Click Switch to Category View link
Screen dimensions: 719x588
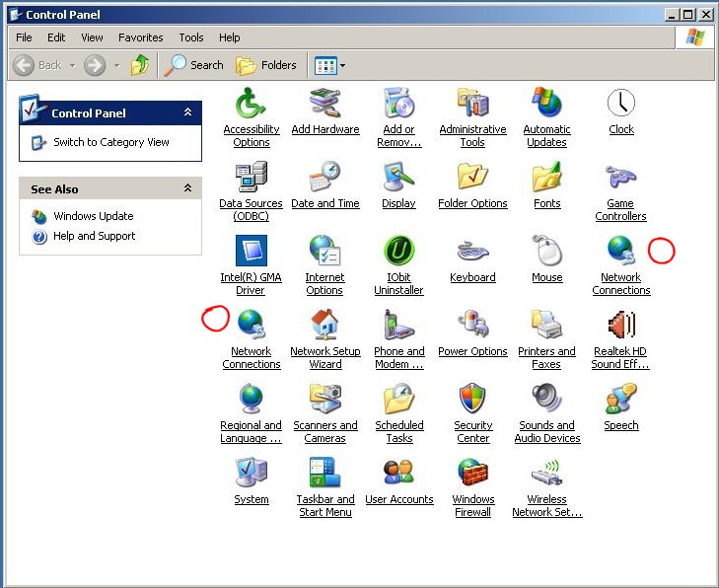point(110,142)
